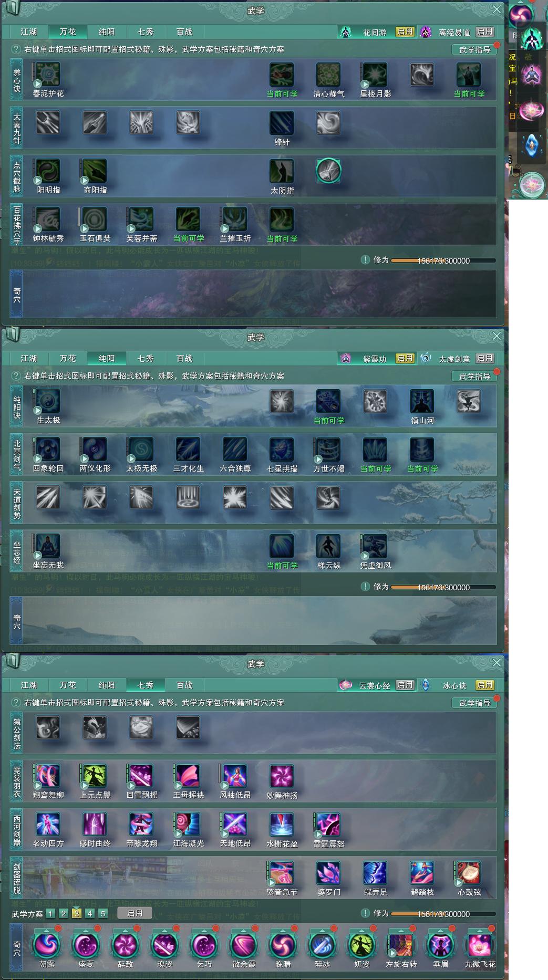The height and width of the screenshot is (980, 548).
Task: Click the 心鼓弦 skill icon
Action: (468, 873)
